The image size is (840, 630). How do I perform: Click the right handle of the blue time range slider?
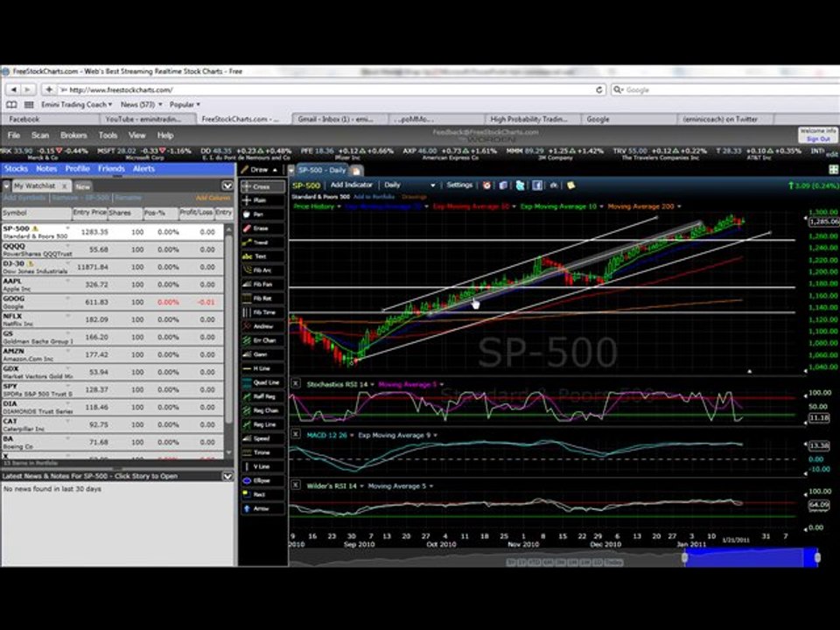pyautogui.click(x=817, y=557)
